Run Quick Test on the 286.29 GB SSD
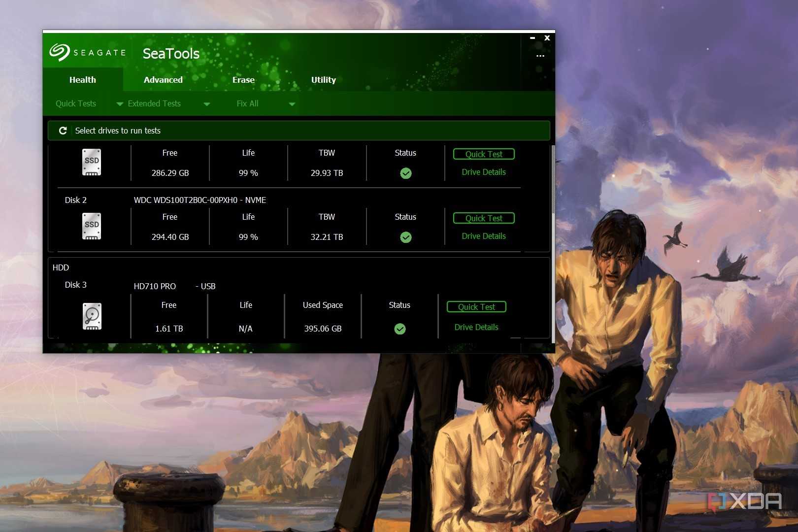The height and width of the screenshot is (532, 798). click(x=484, y=154)
